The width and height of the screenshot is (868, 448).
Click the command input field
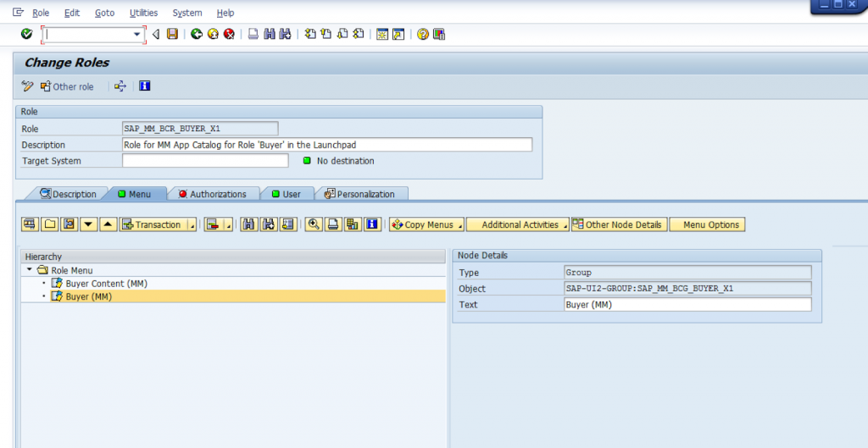click(x=88, y=34)
